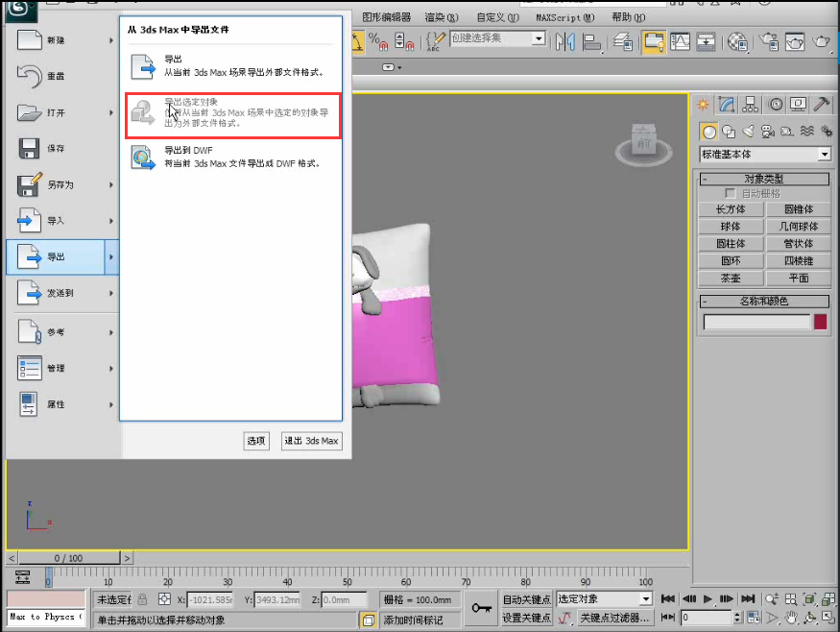Open the 标准基本体 primitive type dropdown

(x=825, y=155)
